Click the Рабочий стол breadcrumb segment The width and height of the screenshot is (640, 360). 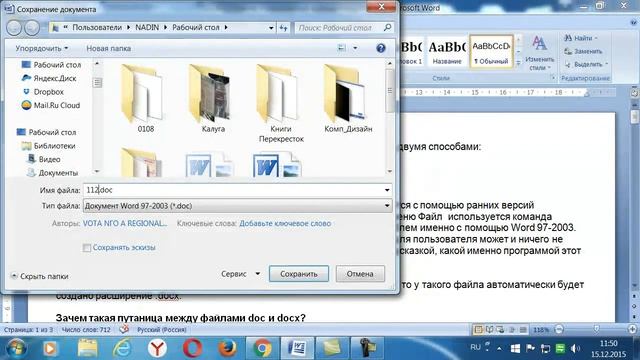tap(196, 27)
